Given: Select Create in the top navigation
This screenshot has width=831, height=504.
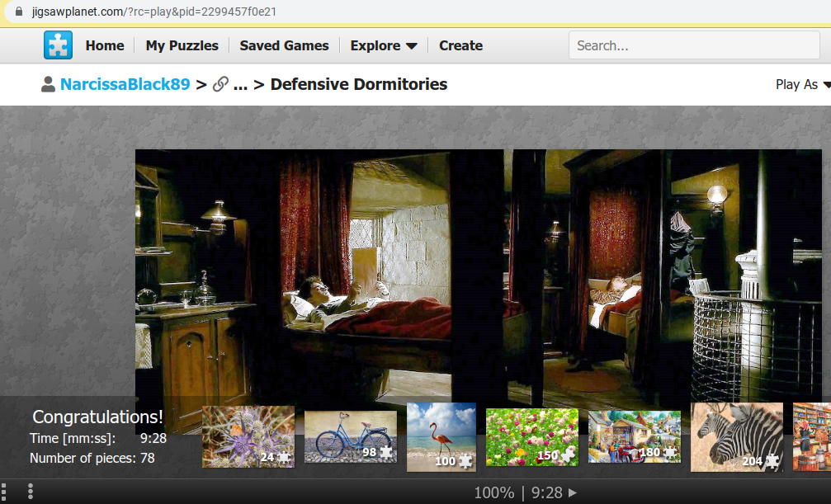Looking at the screenshot, I should coord(460,45).
